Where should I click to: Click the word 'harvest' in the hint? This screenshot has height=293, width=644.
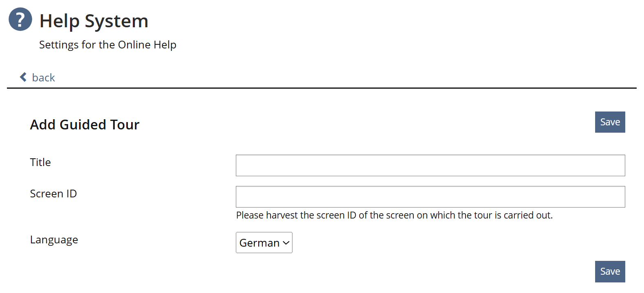[x=281, y=215]
